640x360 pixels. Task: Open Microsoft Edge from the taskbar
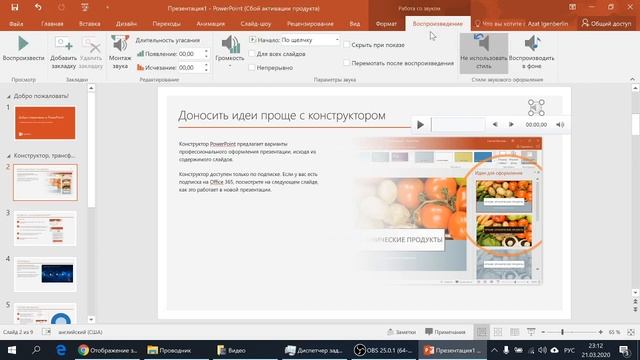pyautogui.click(x=61, y=350)
